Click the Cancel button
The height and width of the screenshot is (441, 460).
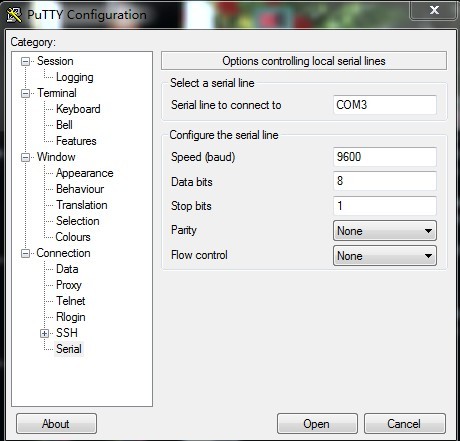point(404,424)
